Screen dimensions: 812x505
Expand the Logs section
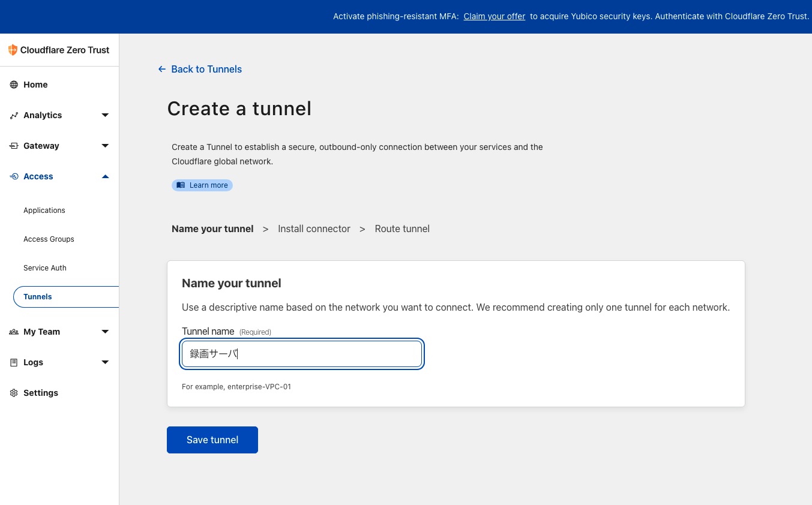point(105,362)
